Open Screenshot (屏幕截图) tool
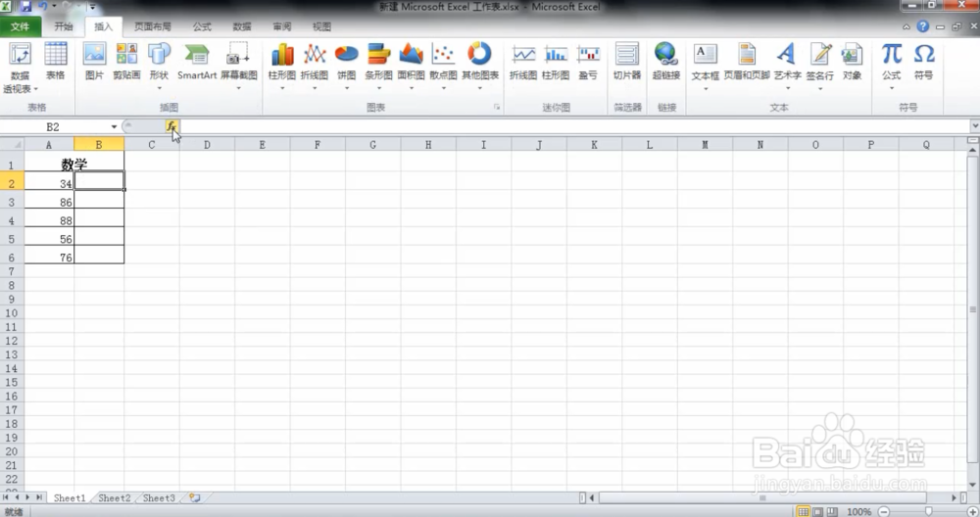This screenshot has width=980, height=517. point(239,65)
